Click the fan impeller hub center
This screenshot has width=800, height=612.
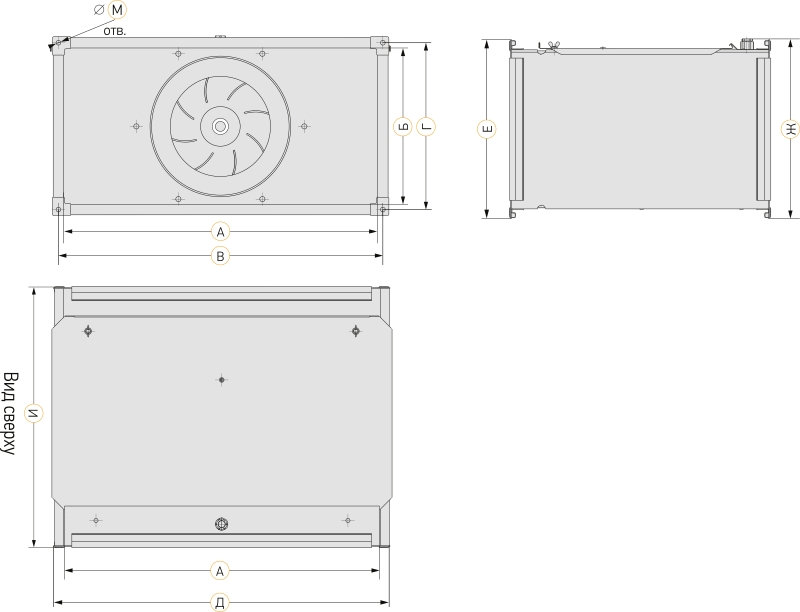[x=220, y=126]
